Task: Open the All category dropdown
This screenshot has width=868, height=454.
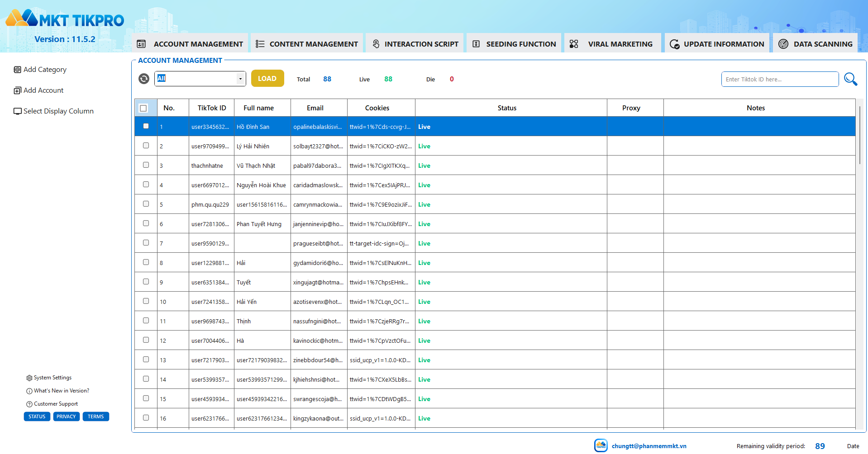Action: coord(200,79)
